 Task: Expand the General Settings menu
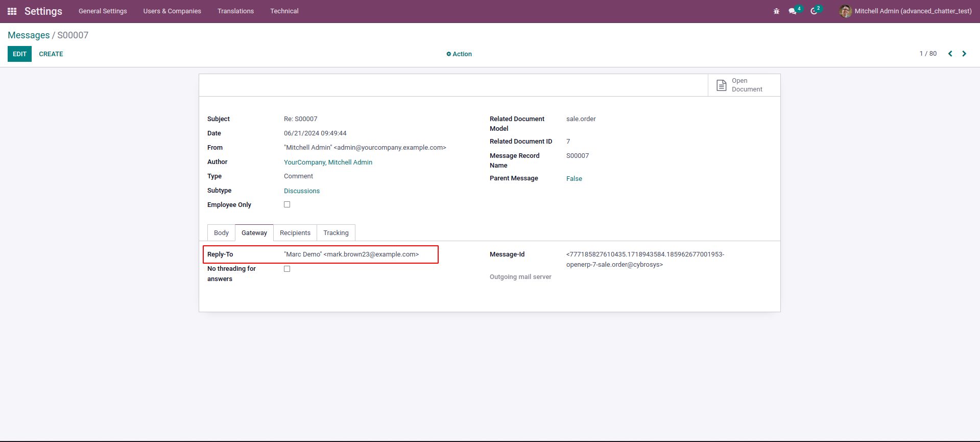pos(103,11)
